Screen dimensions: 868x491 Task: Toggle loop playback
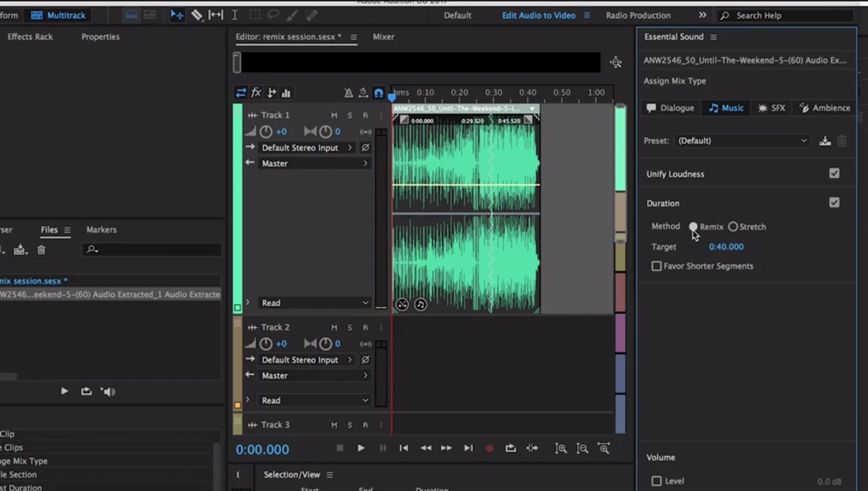pyautogui.click(x=511, y=448)
